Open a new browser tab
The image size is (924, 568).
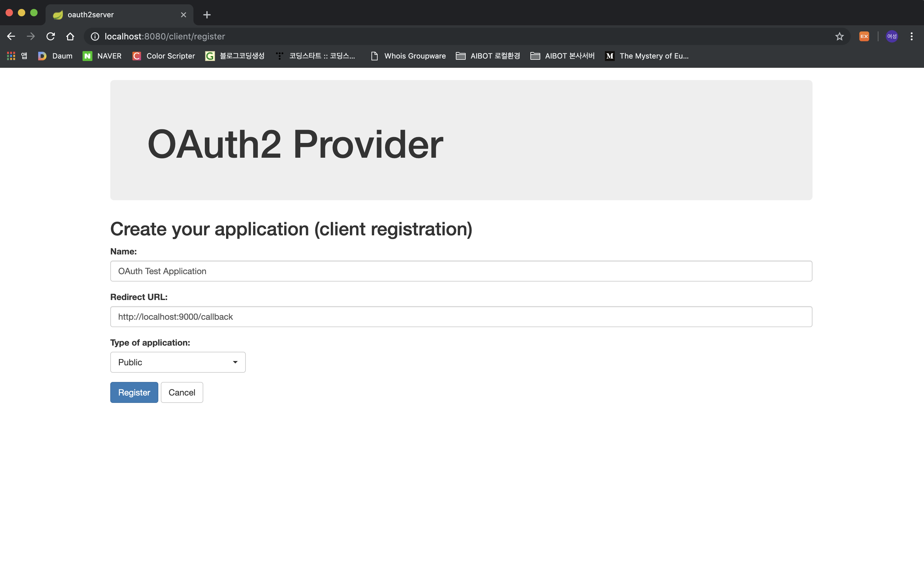click(x=207, y=15)
